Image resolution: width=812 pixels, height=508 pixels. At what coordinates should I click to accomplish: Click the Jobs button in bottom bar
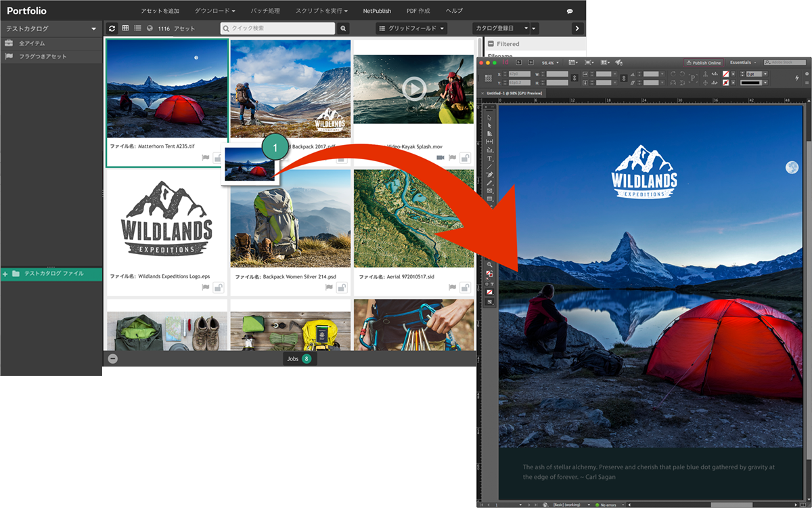tap(299, 358)
